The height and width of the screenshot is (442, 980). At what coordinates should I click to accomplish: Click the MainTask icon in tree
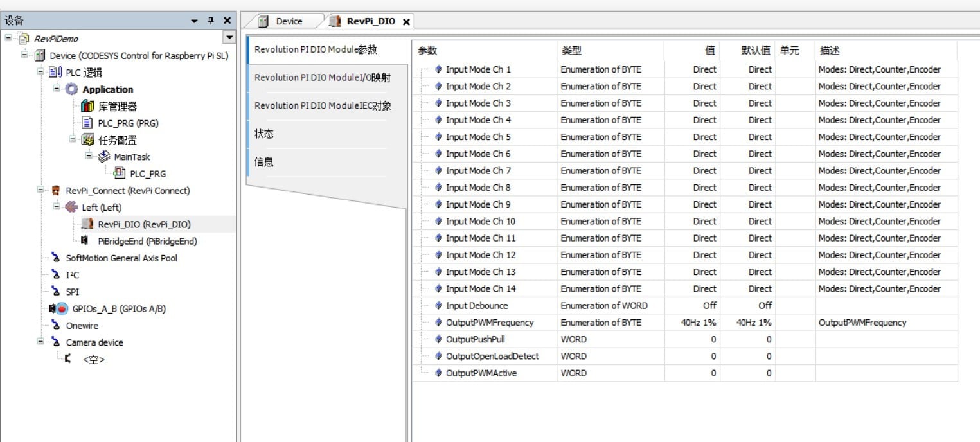[x=103, y=157]
